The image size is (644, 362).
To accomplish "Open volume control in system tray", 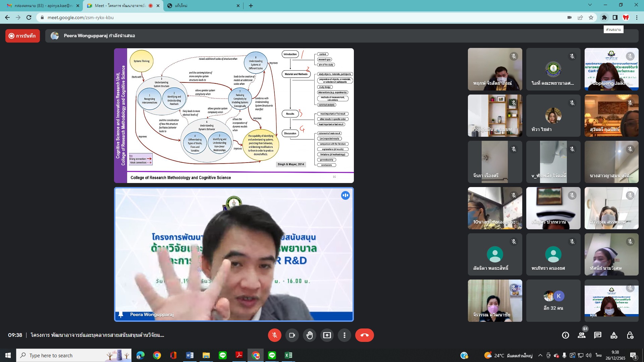I will 589,355.
